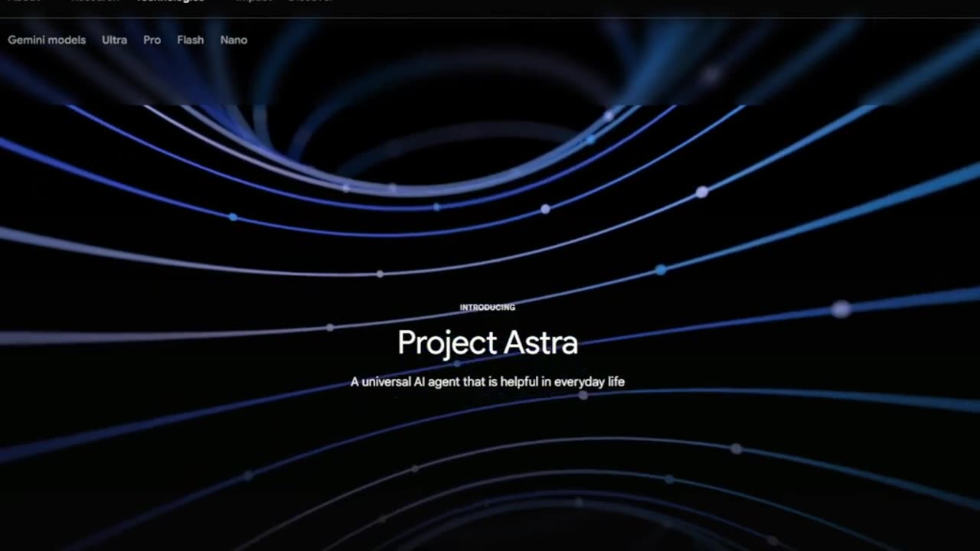Select the Flash model tab
980x551 pixels.
190,40
